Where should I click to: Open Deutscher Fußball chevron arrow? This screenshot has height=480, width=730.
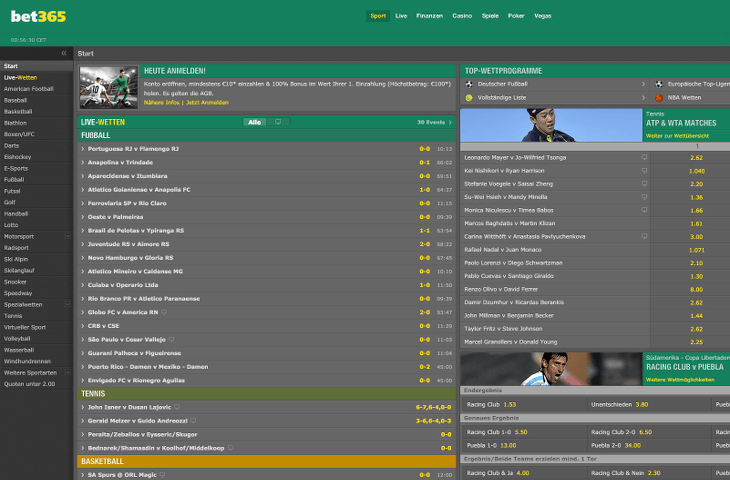643,84
